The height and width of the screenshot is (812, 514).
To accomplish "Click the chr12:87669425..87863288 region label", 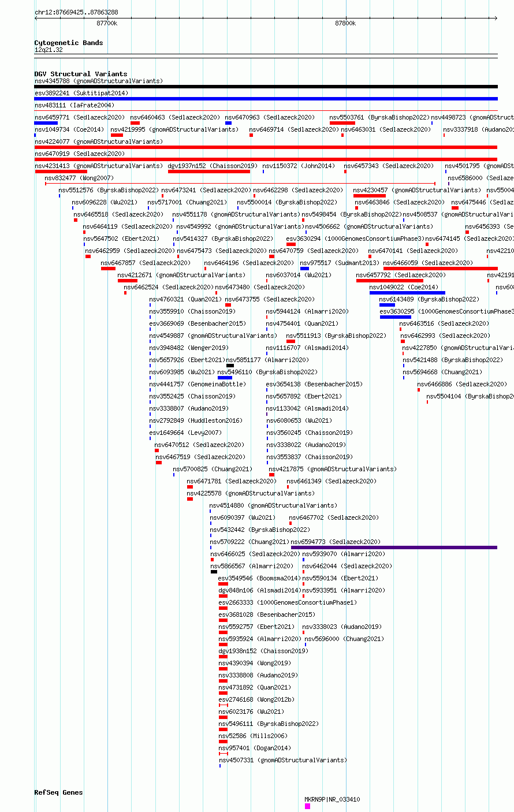I will [76, 12].
